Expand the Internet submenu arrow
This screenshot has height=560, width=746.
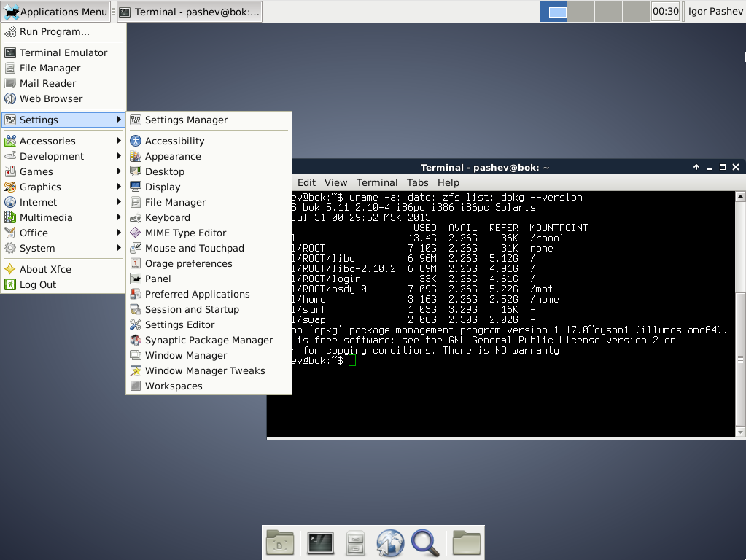[x=118, y=202]
